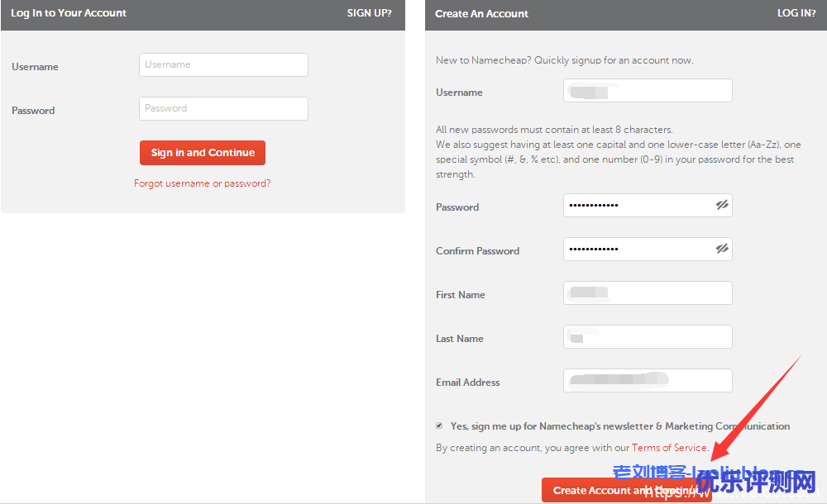The image size is (827, 504).
Task: Click the Create An Account heading
Action: click(x=481, y=14)
